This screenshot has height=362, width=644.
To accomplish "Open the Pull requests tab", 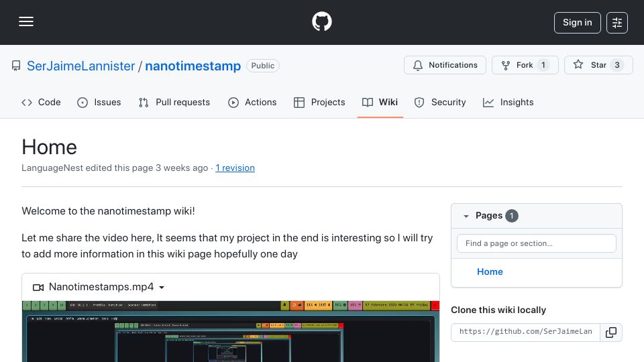I will 174,102.
